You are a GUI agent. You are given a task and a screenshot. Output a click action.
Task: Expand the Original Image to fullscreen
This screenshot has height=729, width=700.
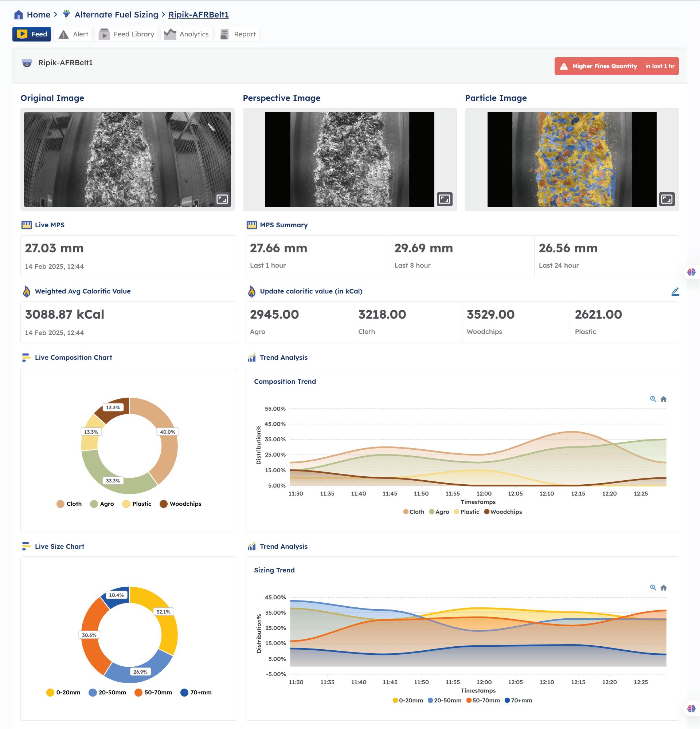click(x=222, y=199)
